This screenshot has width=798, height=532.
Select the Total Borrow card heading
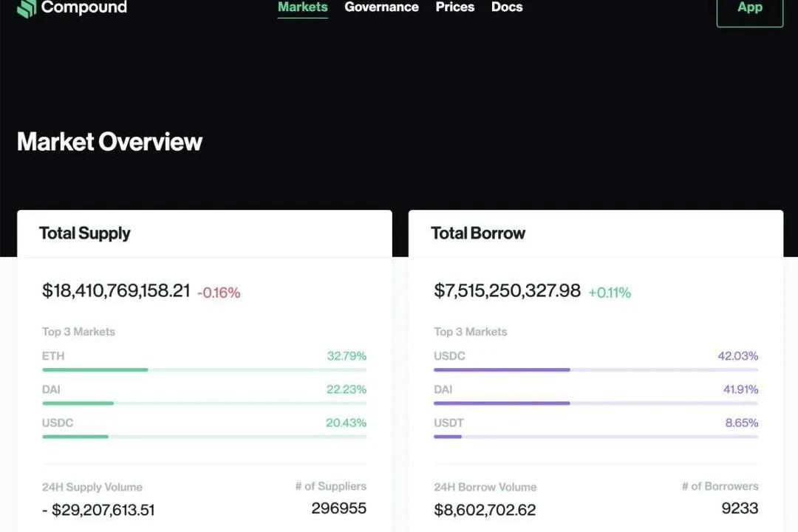pyautogui.click(x=478, y=233)
